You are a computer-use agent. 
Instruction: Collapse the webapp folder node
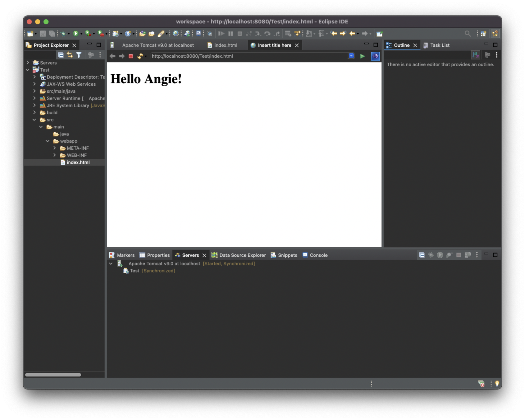click(48, 141)
